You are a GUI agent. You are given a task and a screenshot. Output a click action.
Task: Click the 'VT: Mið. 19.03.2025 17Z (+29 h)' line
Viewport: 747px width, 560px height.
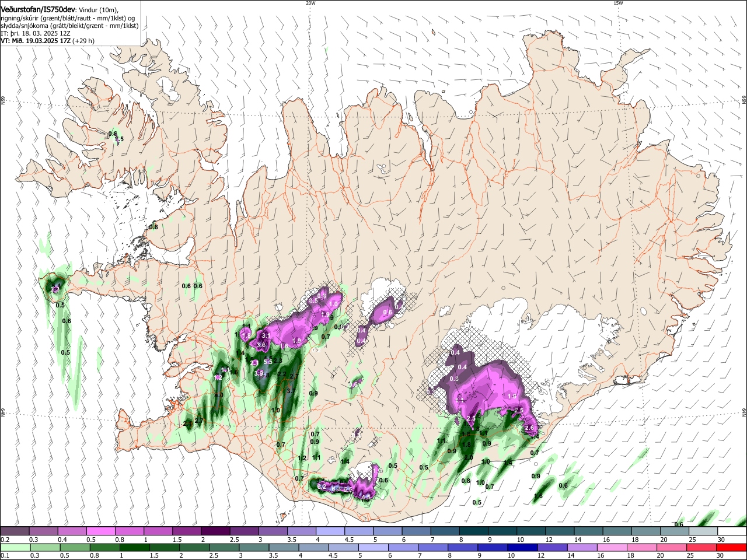47,41
